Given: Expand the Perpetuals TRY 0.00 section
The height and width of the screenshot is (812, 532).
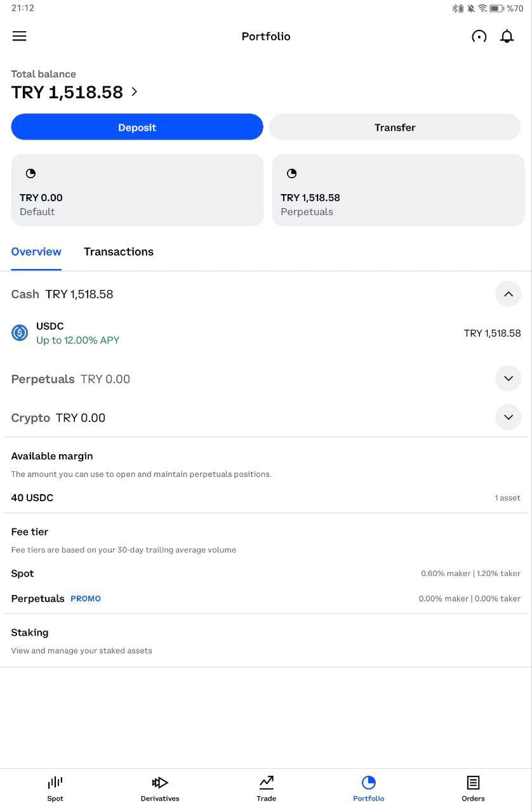Looking at the screenshot, I should point(508,379).
